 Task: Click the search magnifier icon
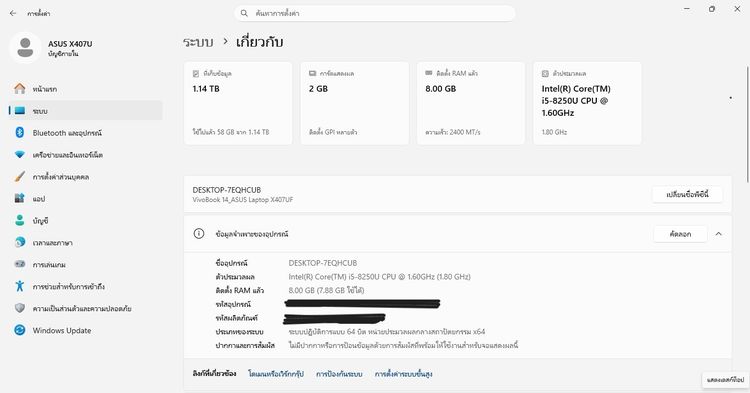pos(244,13)
